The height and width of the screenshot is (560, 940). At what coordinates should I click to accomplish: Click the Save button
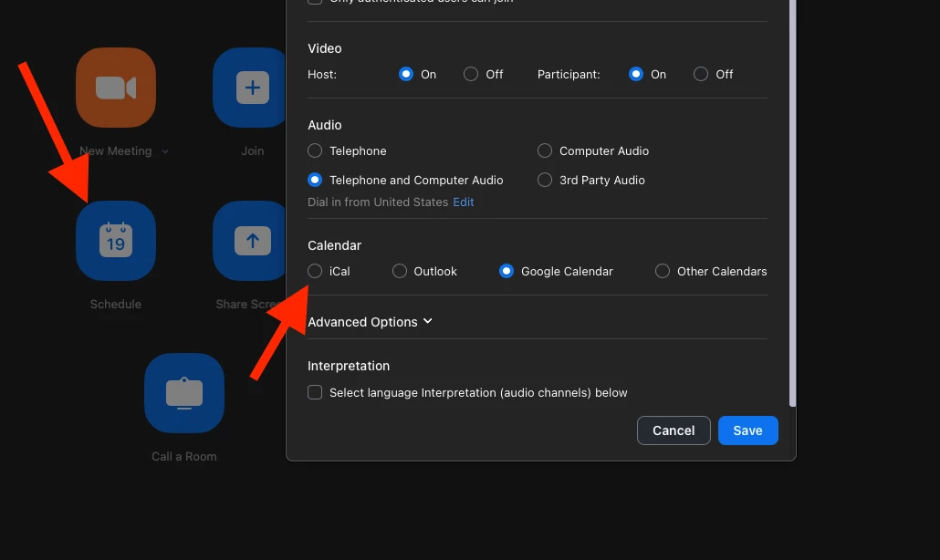pos(747,430)
